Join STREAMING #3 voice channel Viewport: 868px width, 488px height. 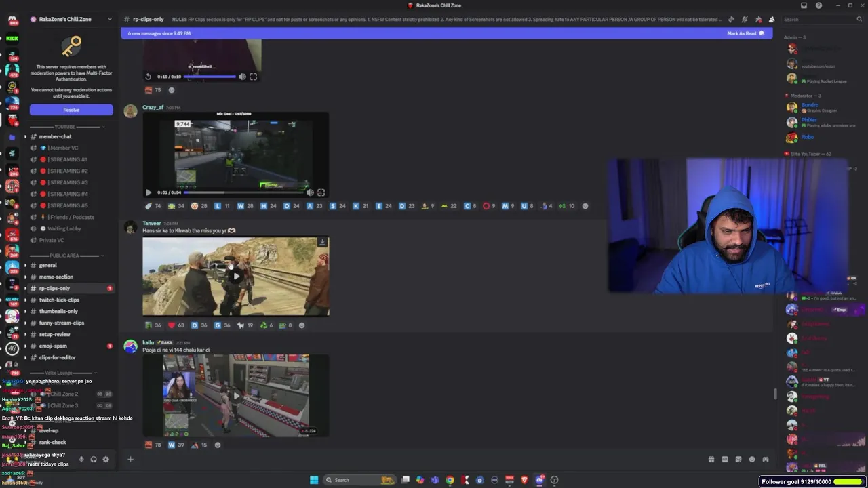pos(68,182)
